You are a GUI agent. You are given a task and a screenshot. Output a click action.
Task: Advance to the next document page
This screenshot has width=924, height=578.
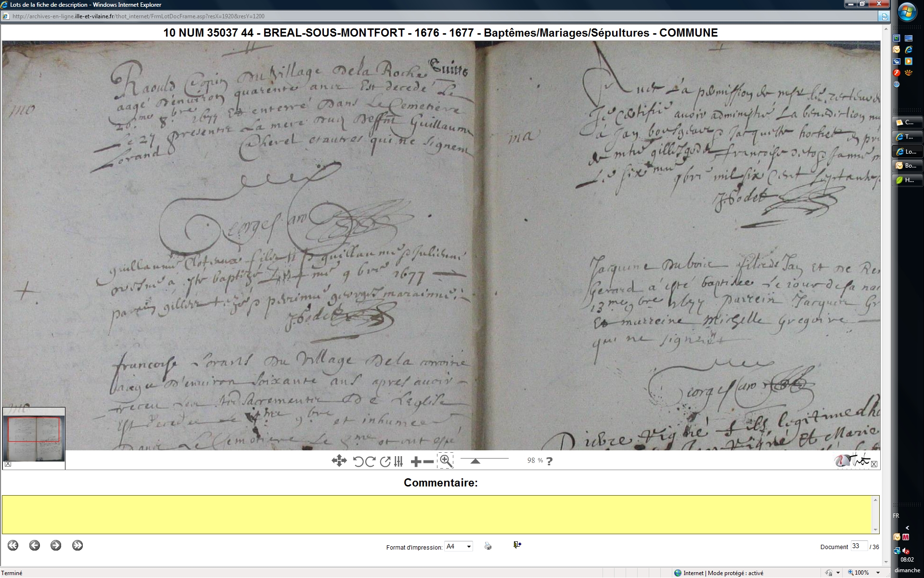(x=56, y=545)
